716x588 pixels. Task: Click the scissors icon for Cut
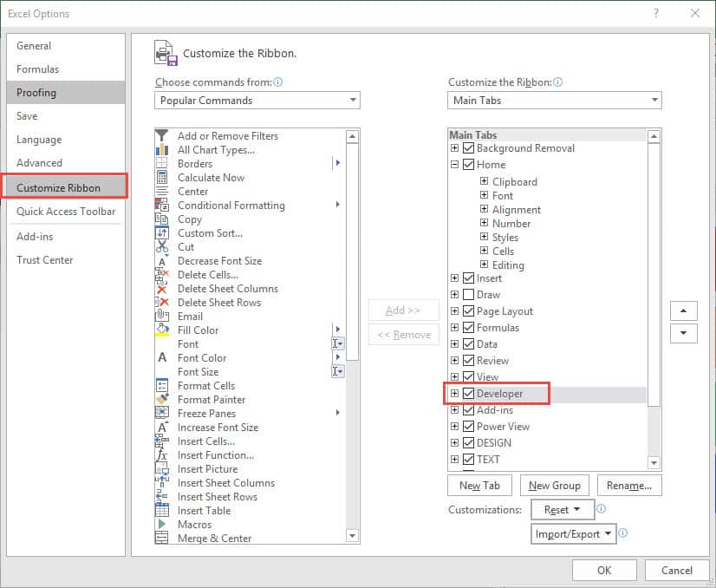point(162,246)
